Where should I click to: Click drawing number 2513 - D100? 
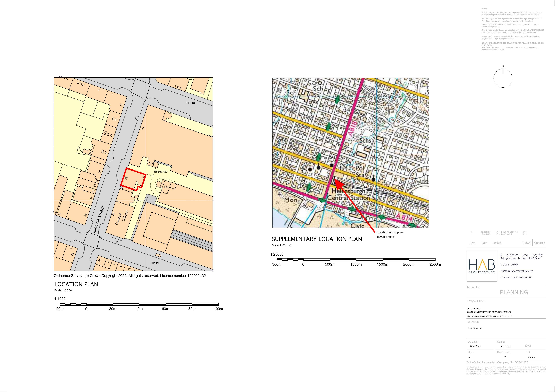point(475,346)
